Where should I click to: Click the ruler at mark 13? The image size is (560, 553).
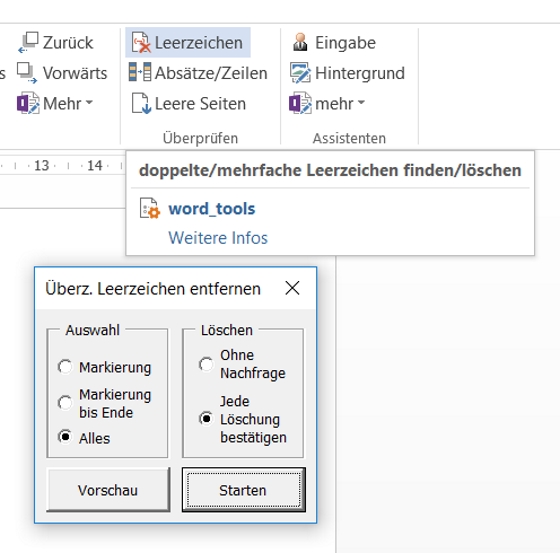(x=41, y=165)
